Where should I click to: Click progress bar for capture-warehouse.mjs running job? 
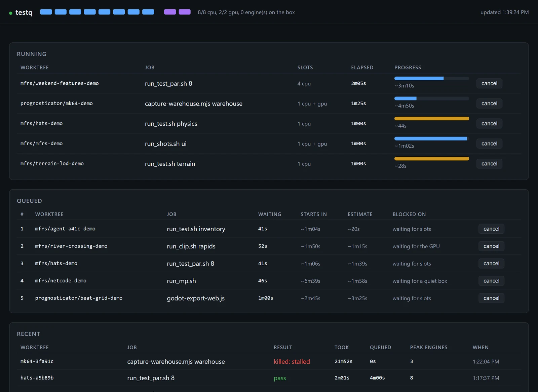(x=431, y=99)
